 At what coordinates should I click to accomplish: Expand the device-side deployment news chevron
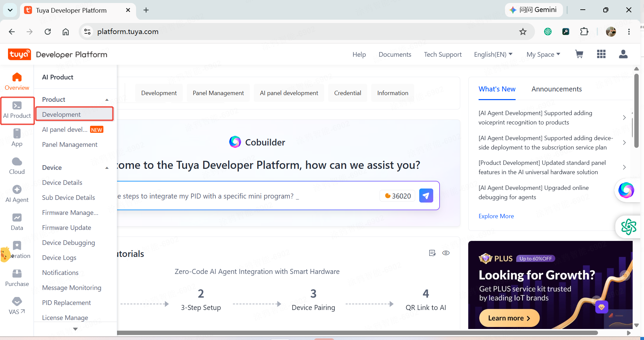coord(624,142)
